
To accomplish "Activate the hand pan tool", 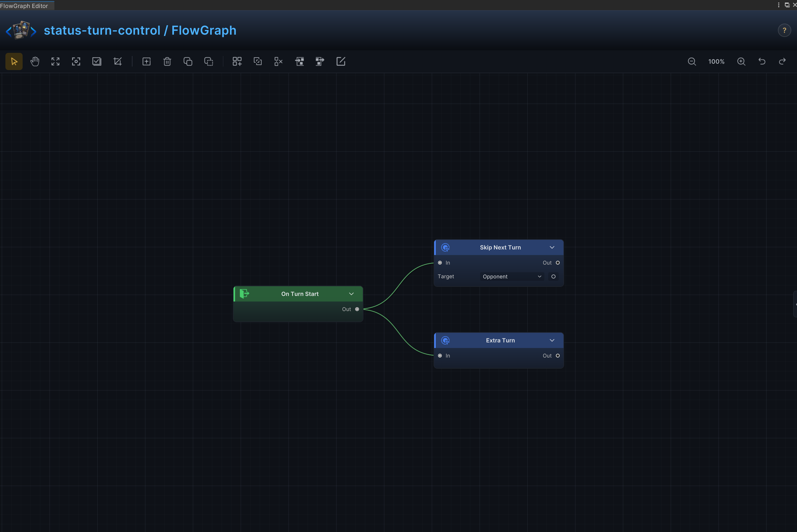I will click(35, 61).
